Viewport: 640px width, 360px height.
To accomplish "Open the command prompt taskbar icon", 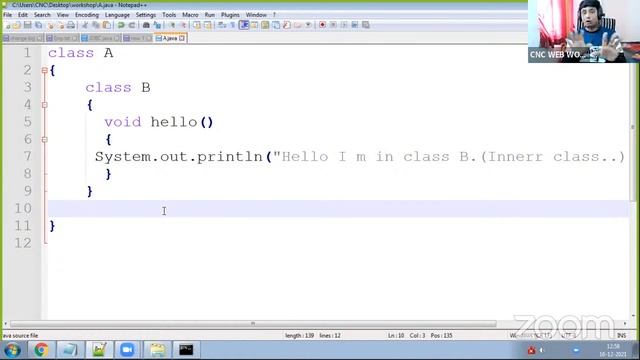I will pos(186,350).
